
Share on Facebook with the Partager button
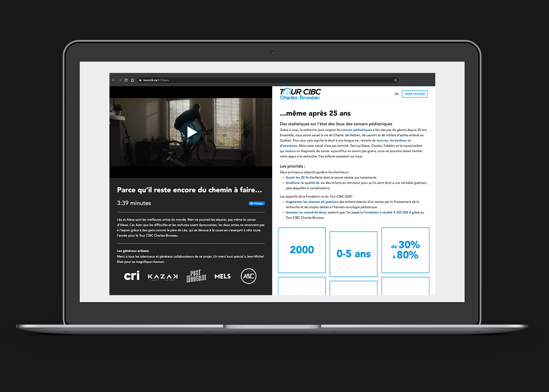(x=256, y=203)
